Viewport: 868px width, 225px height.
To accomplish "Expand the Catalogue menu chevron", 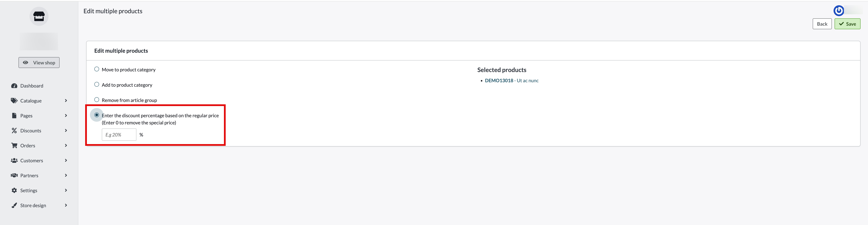I will point(66,101).
